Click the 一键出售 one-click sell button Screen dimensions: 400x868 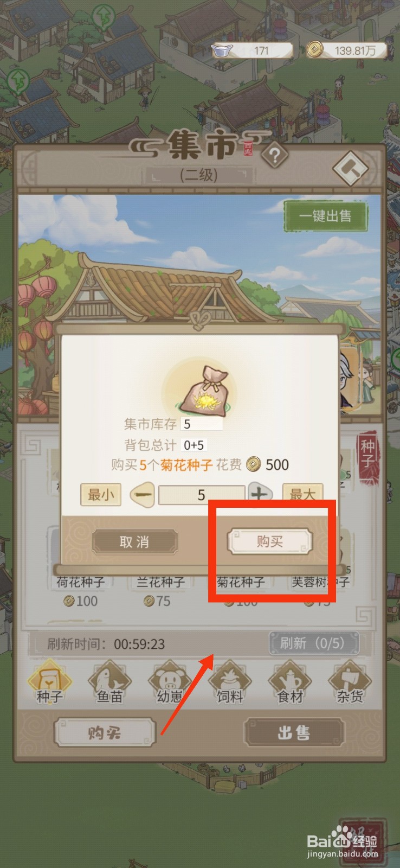pos(326,216)
